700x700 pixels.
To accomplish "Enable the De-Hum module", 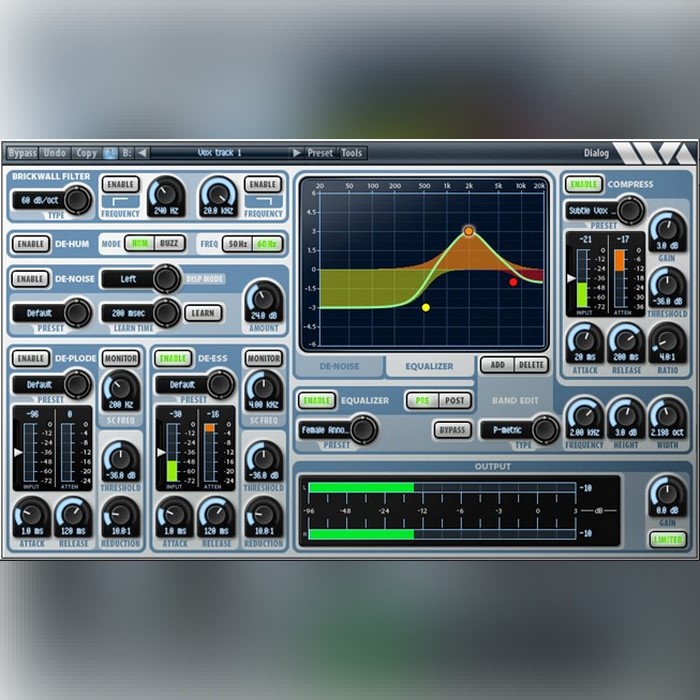I will (31, 244).
